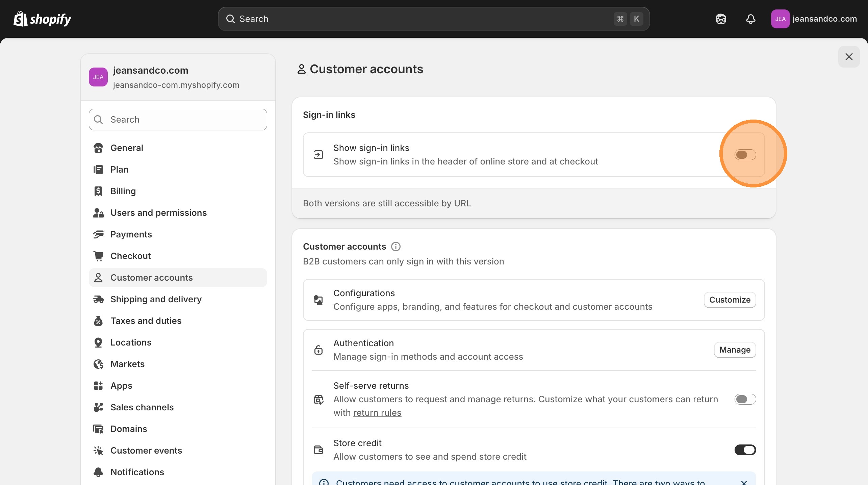Image resolution: width=868 pixels, height=485 pixels.
Task: Click the Configurations image icon
Action: point(318,300)
